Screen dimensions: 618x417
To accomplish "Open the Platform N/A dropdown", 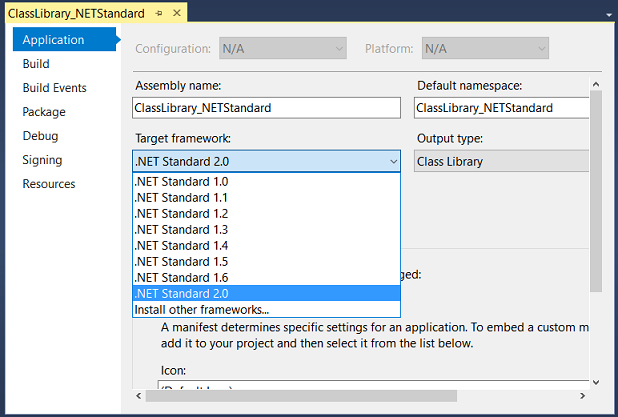I will [x=485, y=48].
